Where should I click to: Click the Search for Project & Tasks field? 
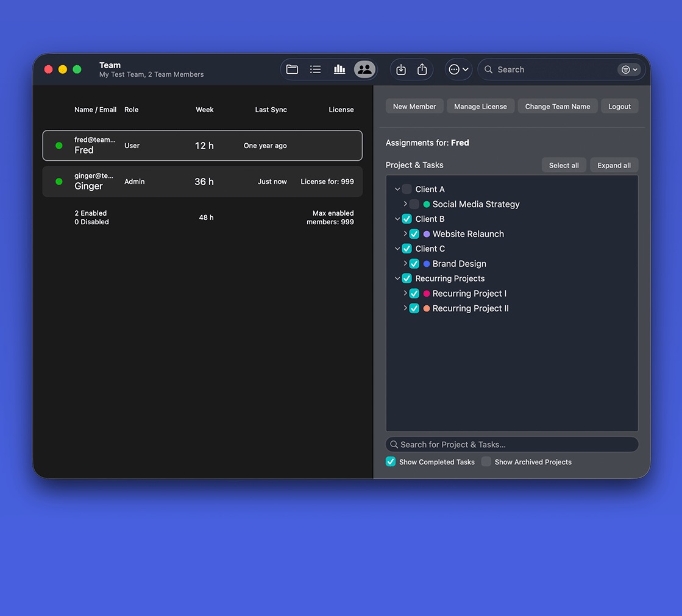(511, 444)
